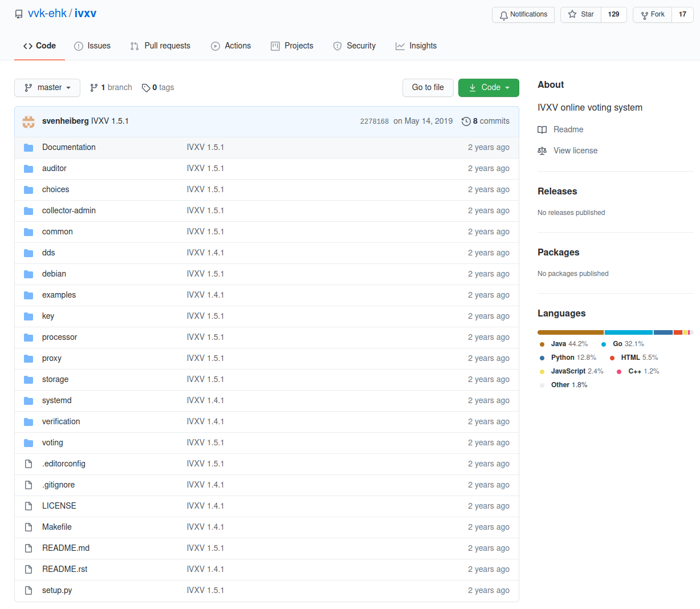Click the branch icon next to 1 branch

coord(94,88)
